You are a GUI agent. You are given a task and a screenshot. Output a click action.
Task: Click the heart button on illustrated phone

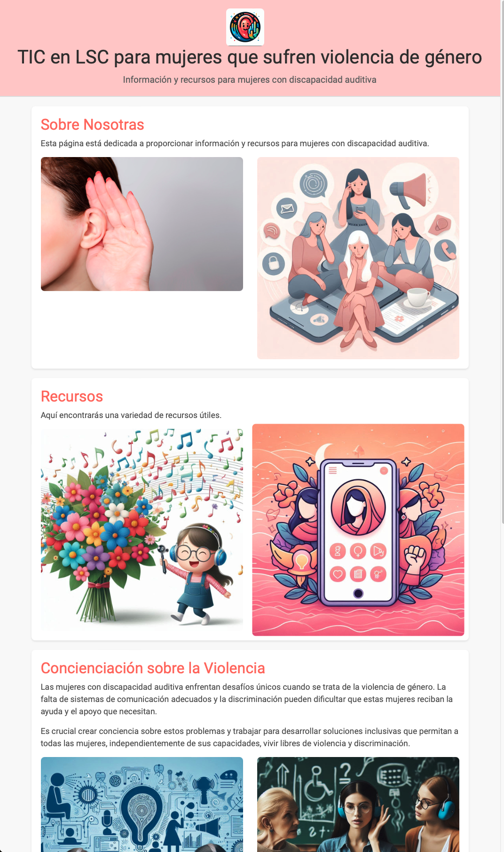point(338,574)
